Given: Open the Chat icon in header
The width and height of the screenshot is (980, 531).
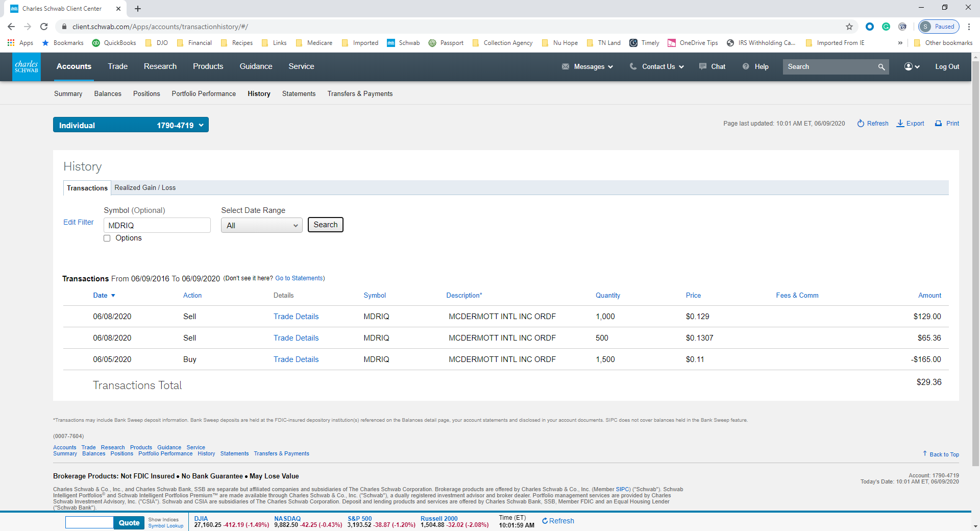Looking at the screenshot, I should (703, 66).
